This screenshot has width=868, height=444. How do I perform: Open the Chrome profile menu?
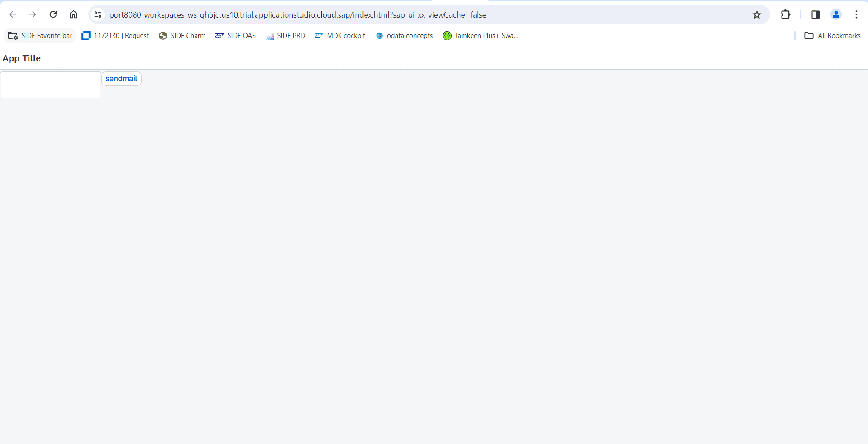[x=836, y=14]
